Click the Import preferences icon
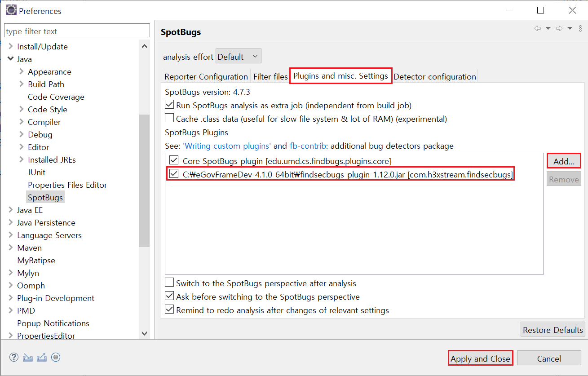 28,358
